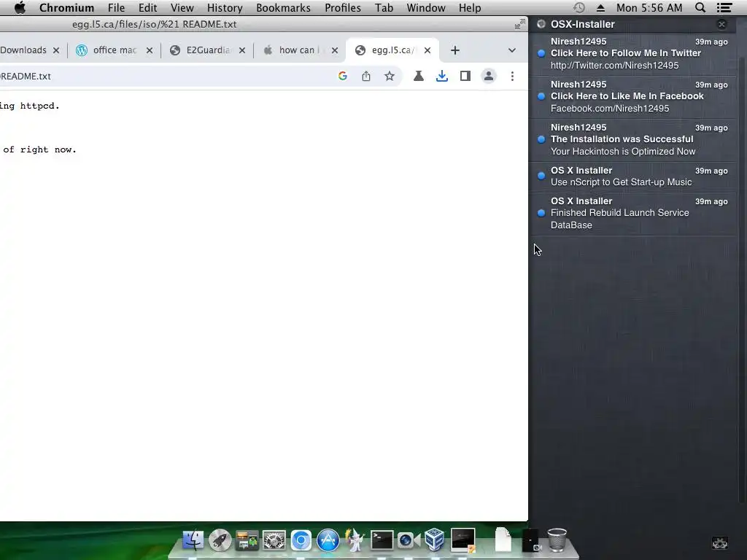The width and height of the screenshot is (747, 560).
Task: Open Spotlight search magnifier
Action: [700, 7]
